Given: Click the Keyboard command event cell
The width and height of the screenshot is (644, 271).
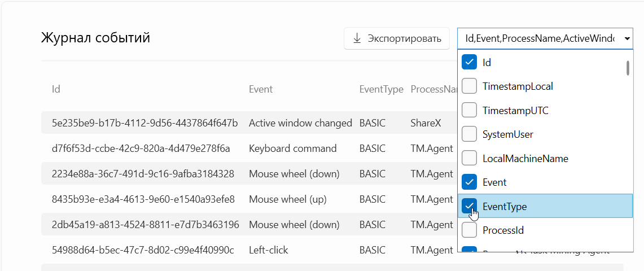Looking at the screenshot, I should [293, 148].
